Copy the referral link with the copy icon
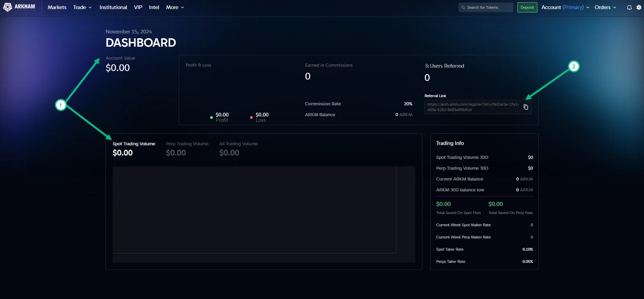Screen dimensions: 644x299 (x=526, y=107)
